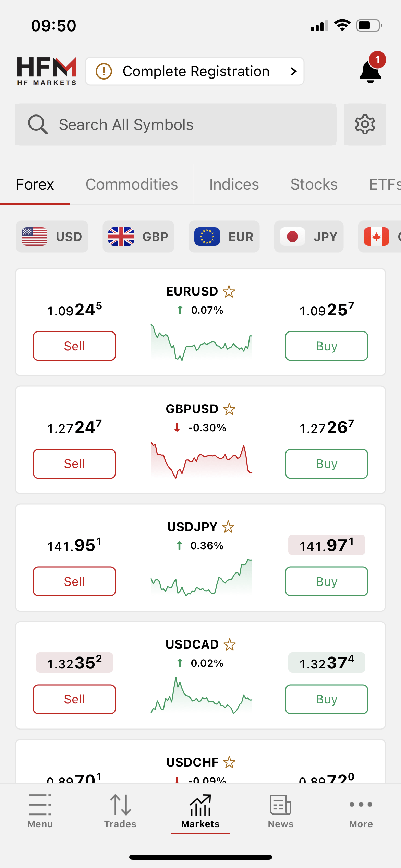
Task: Open the USDJPY mini price chart
Action: (202, 578)
